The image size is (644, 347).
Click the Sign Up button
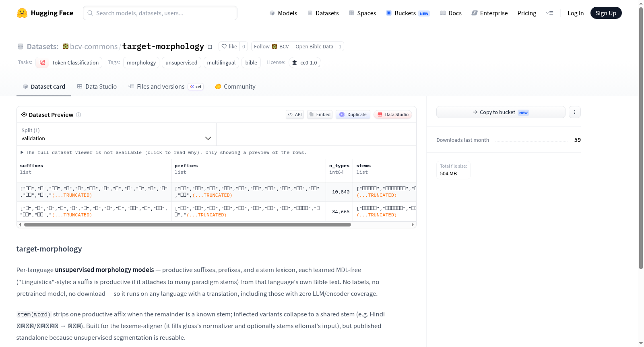pos(606,13)
